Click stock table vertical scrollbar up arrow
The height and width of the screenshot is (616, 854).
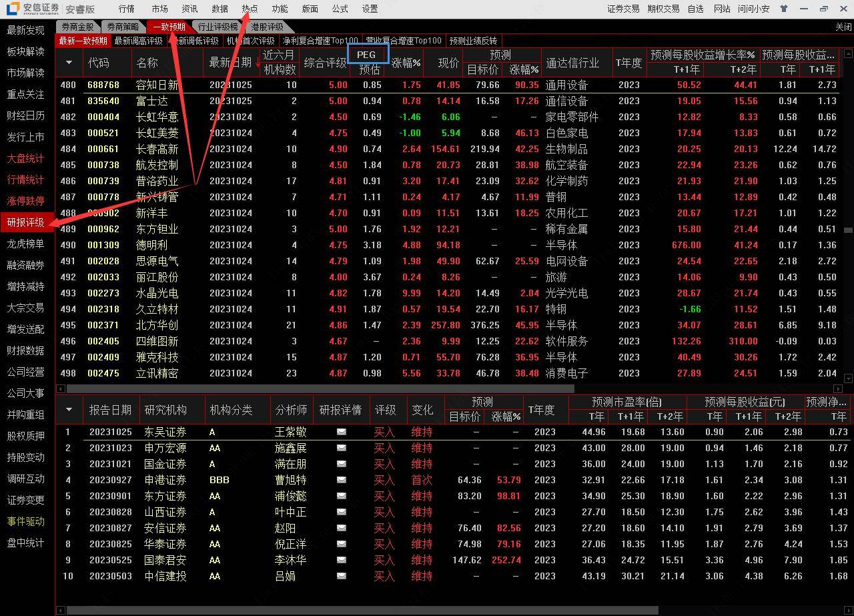click(x=849, y=53)
